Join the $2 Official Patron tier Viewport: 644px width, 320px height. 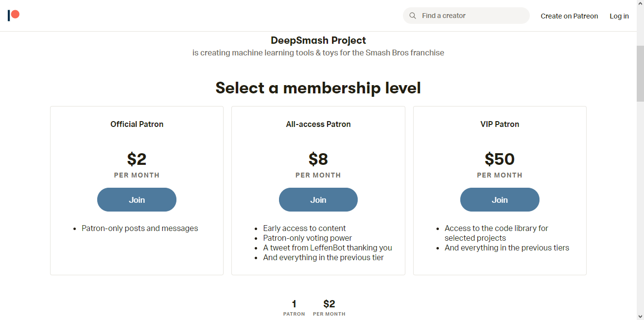(x=137, y=200)
